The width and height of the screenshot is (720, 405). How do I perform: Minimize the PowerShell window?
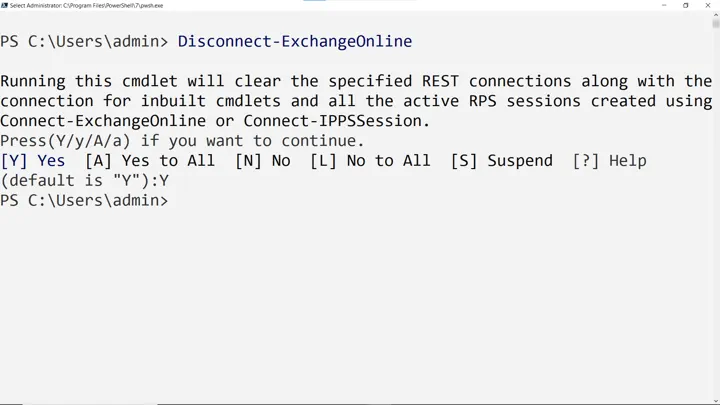[664, 6]
